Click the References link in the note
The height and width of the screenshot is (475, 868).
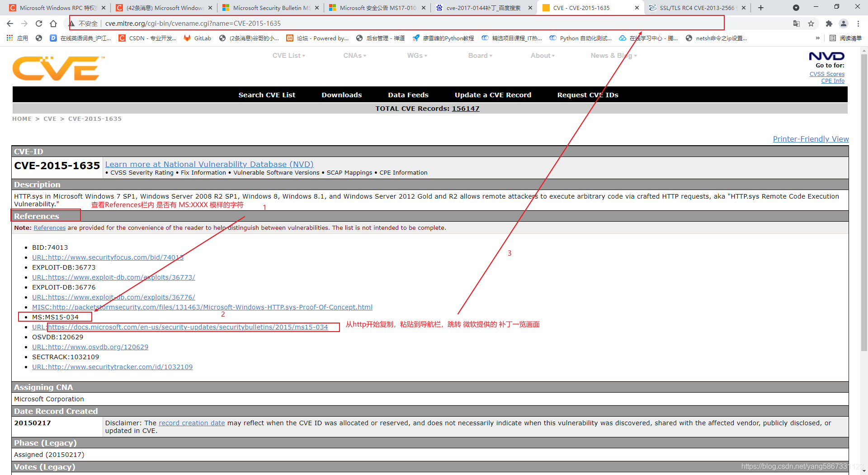(50, 228)
